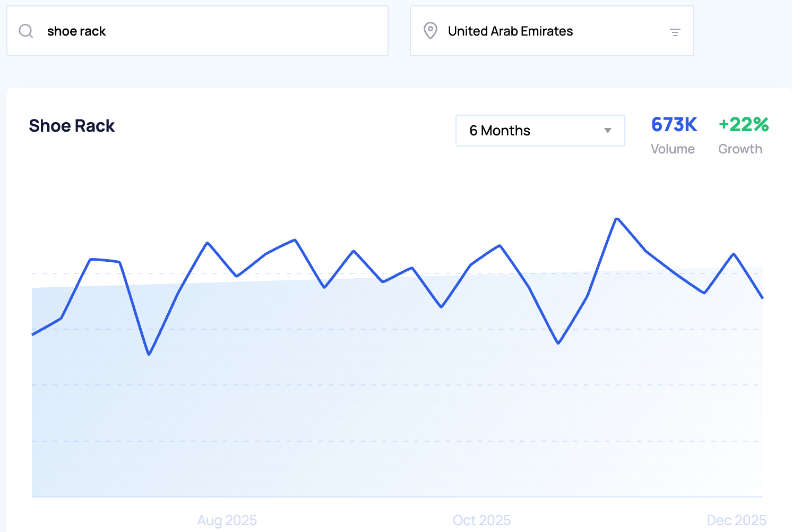Click the shaded area beneath the trend line
This screenshot has height=532, width=792.
tap(372, 414)
